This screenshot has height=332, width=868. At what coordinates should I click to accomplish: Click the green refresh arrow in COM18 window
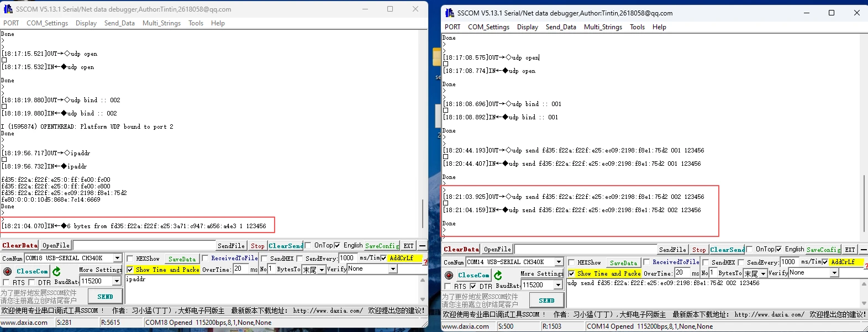(56, 271)
